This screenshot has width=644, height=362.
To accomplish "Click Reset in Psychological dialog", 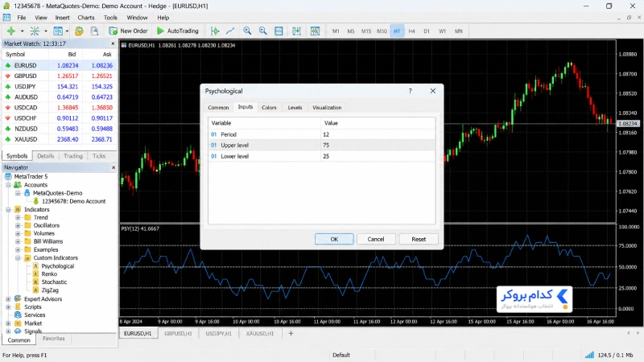I will pyautogui.click(x=419, y=239).
